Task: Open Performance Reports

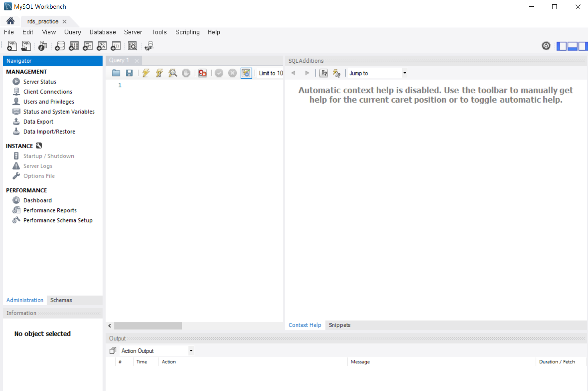Action: tap(50, 210)
